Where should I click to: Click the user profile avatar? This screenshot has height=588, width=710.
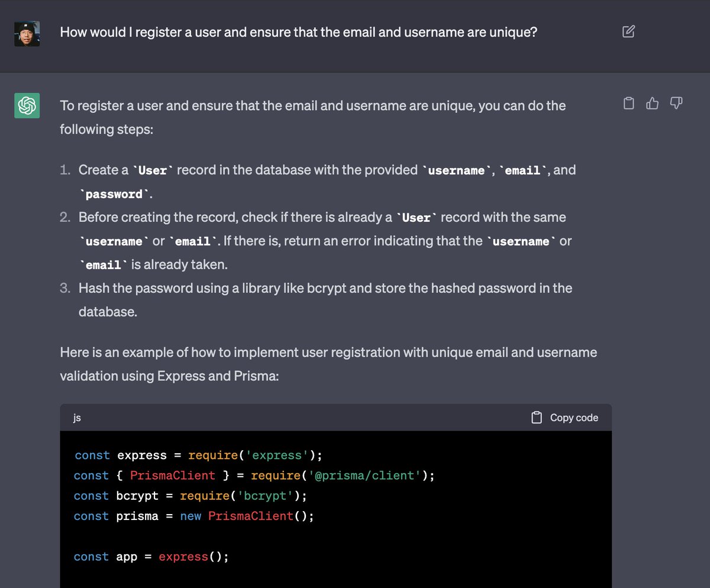point(27,34)
